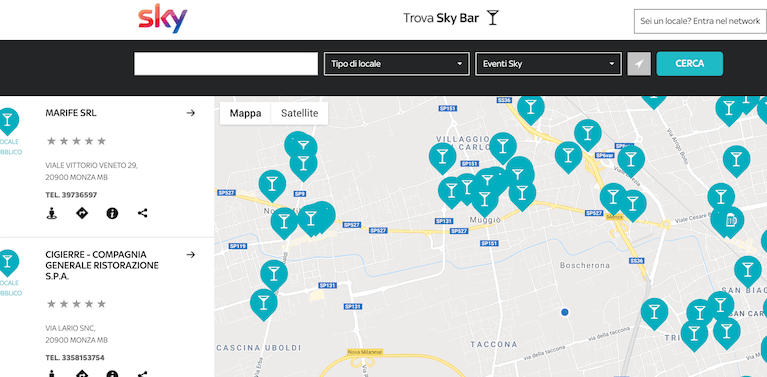Rate MARIFE SRL with the fifth star
Viewport: 767px width, 377px height.
[101, 141]
